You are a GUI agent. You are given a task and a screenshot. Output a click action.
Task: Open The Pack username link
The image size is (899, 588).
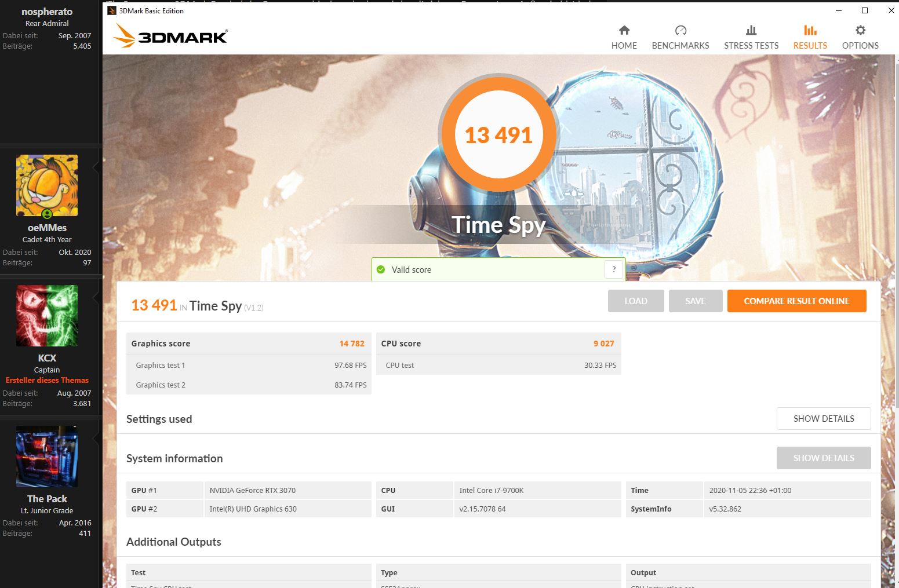tap(47, 499)
